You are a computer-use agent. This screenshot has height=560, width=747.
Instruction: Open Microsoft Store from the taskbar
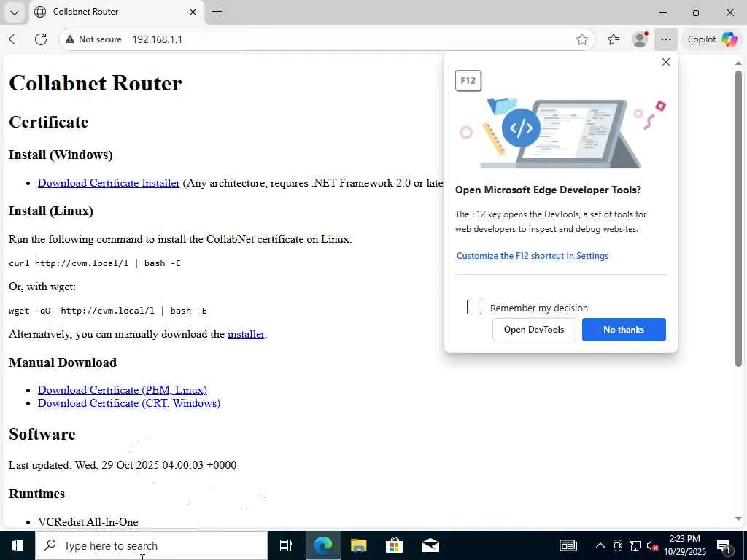tap(394, 545)
